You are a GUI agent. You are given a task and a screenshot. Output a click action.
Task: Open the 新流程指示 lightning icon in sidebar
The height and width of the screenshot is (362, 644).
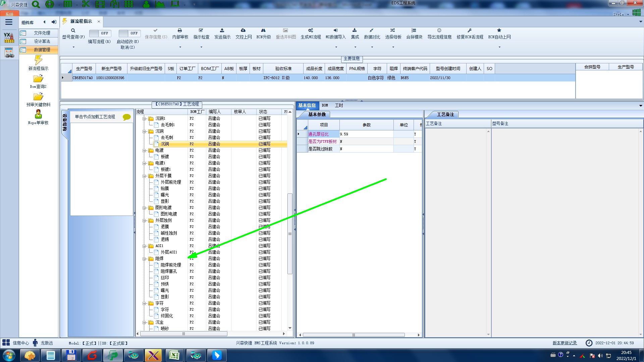click(38, 60)
